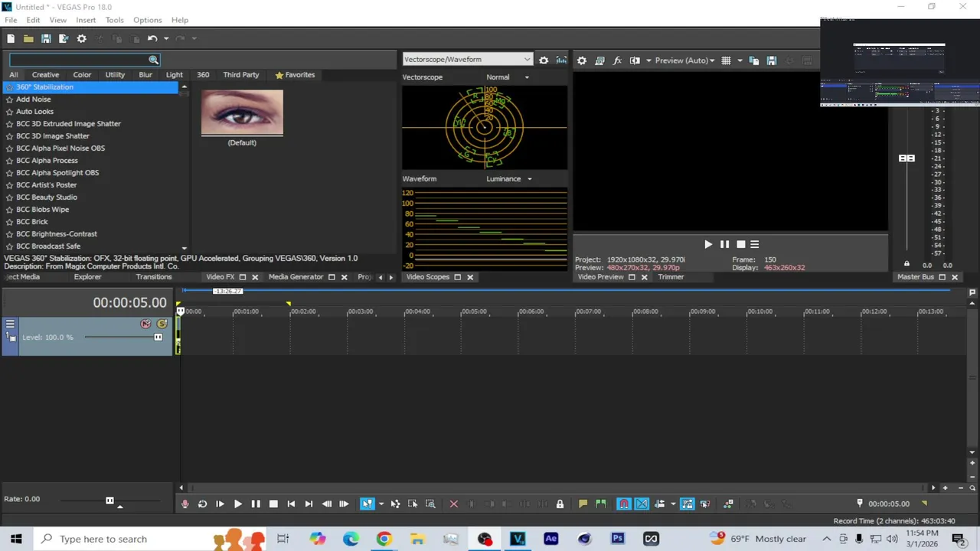The image size is (980, 551).
Task: Toggle Master Bus fader lock icon
Action: [x=906, y=264]
